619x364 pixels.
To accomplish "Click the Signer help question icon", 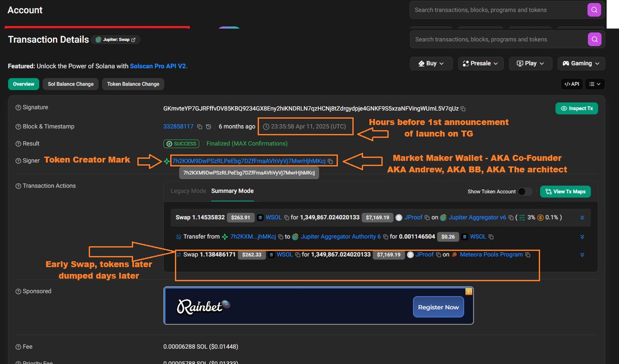I will [18, 161].
